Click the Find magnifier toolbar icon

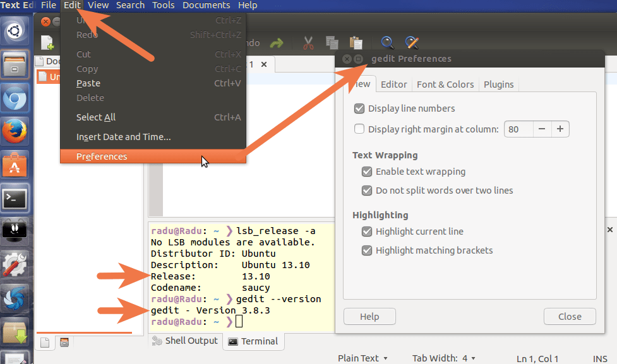point(387,43)
